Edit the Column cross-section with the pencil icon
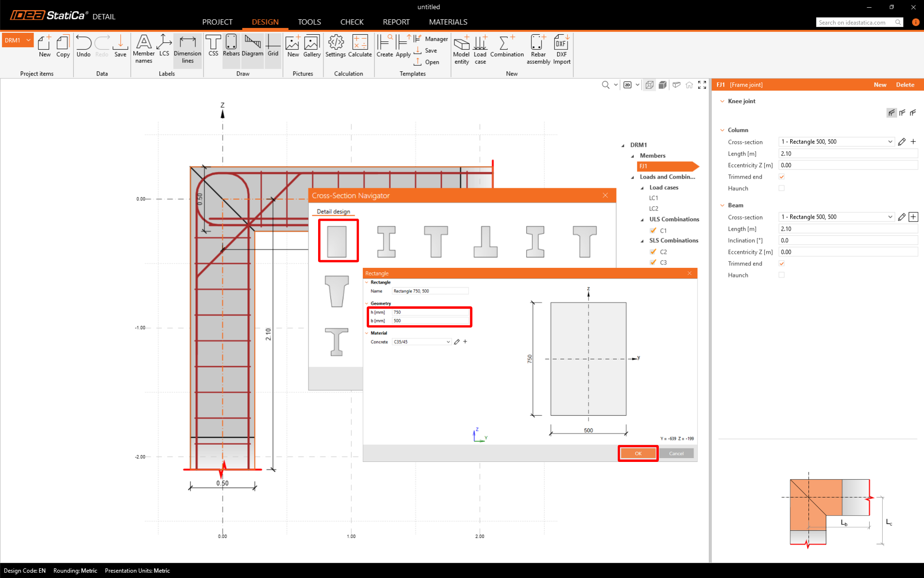 [x=902, y=142]
